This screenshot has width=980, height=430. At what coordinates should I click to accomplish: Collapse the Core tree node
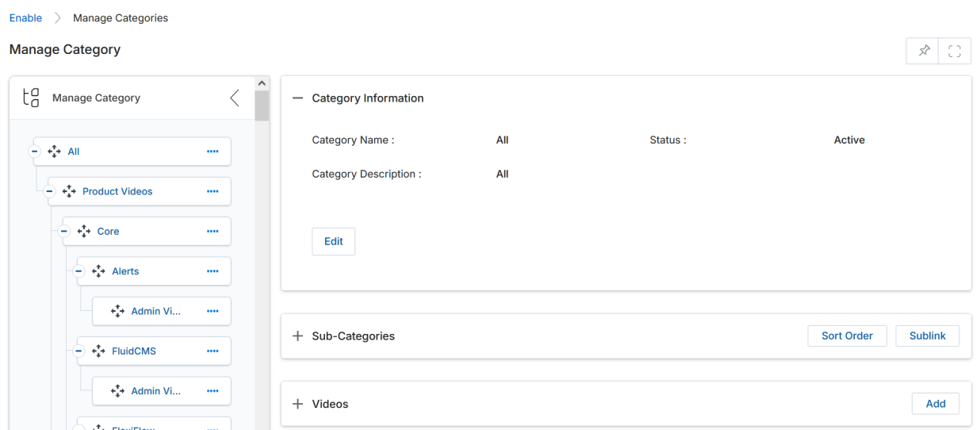tap(64, 232)
